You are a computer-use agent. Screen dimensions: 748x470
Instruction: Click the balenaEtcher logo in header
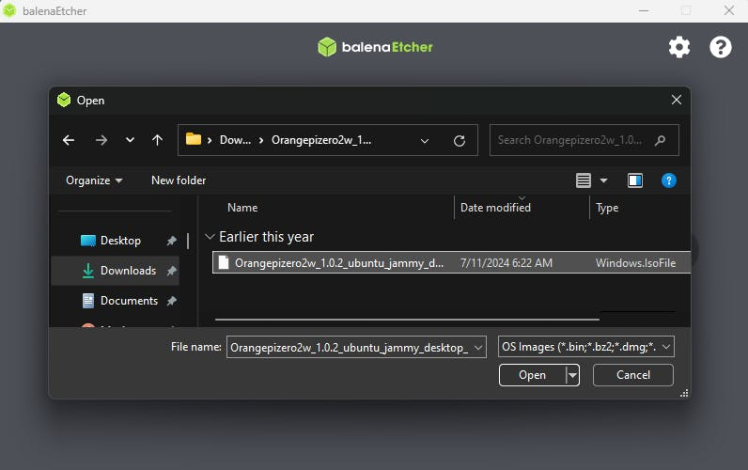pyautogui.click(x=375, y=47)
